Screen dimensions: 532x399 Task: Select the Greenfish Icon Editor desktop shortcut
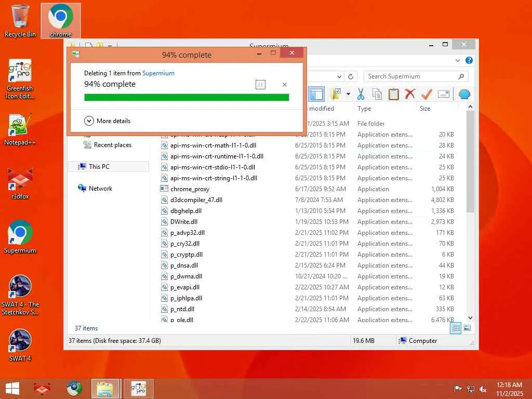pos(20,79)
